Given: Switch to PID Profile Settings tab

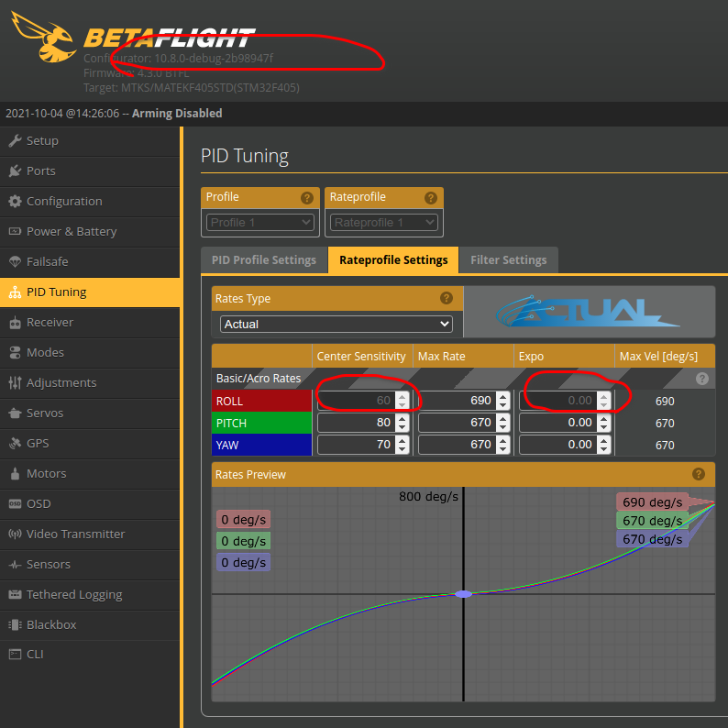Looking at the screenshot, I should coord(264,260).
